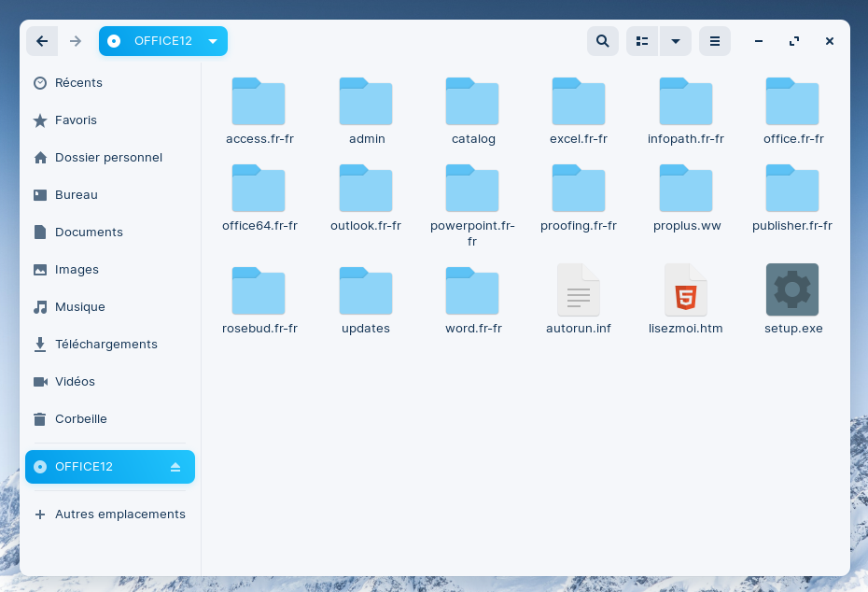Select the catalog folder
The height and width of the screenshot is (592, 868).
(473, 111)
